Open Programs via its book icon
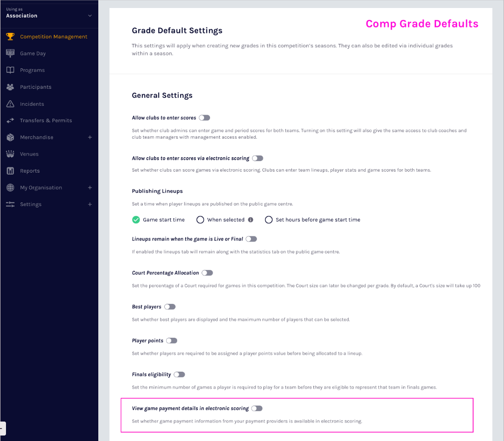Screen dimensions: 504x441 10,70
